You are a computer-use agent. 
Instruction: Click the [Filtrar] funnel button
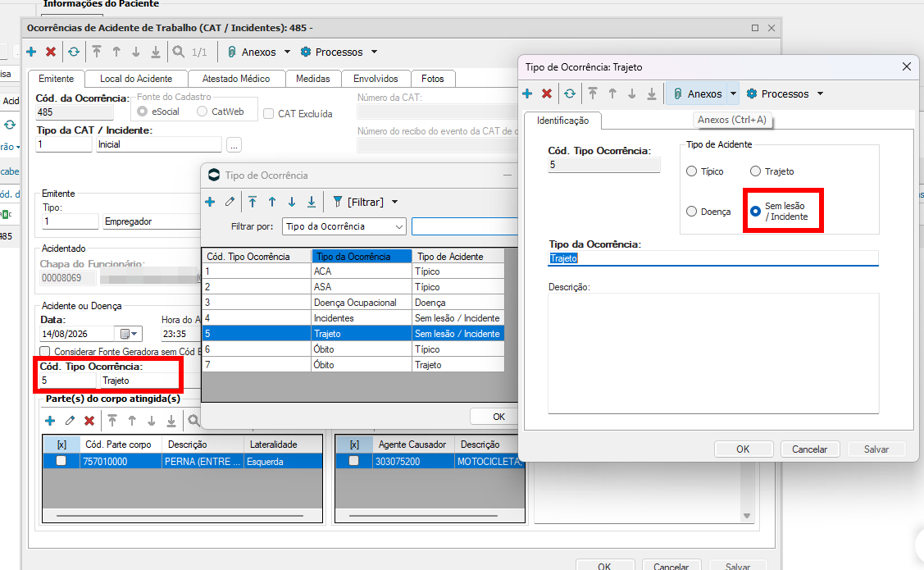[358, 203]
